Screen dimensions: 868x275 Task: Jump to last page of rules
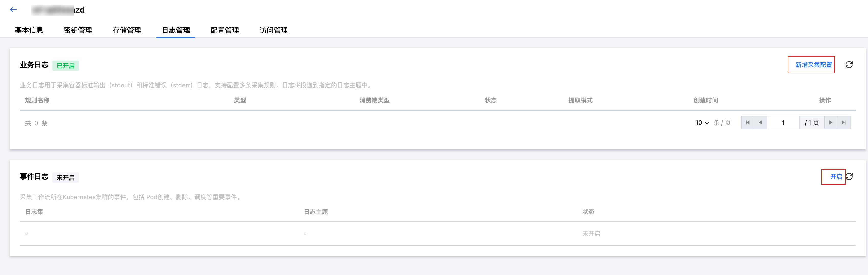[x=843, y=122]
